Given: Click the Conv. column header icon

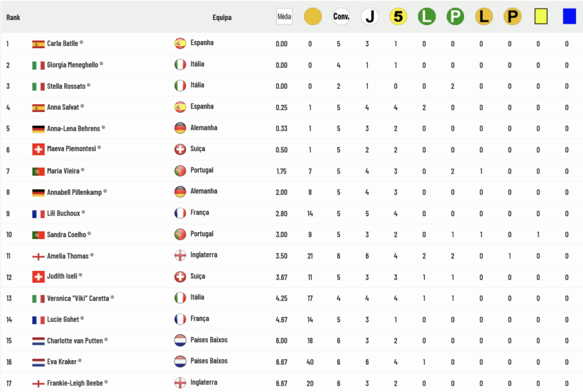Looking at the screenshot, I should [342, 16].
